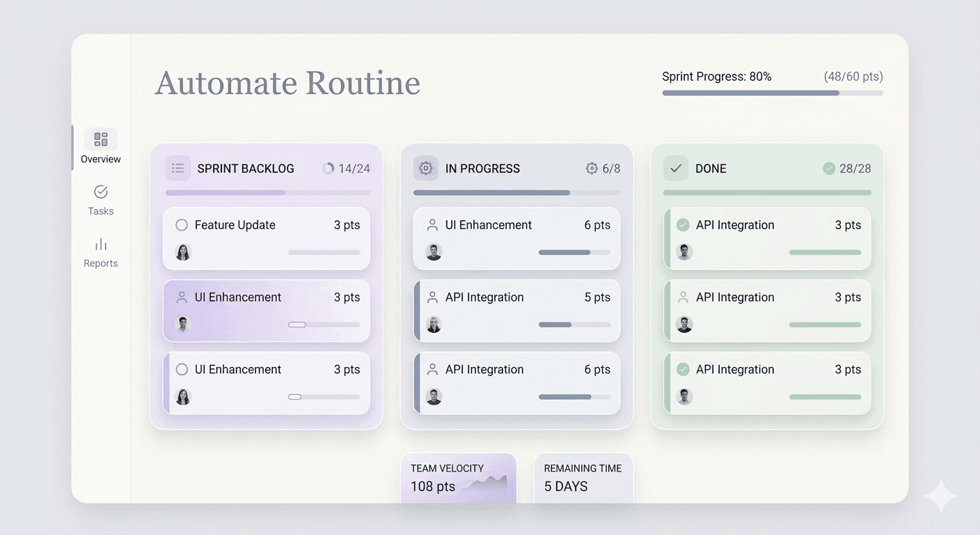The width and height of the screenshot is (980, 535).
Task: Toggle the Feature Update task circle
Action: 182,225
